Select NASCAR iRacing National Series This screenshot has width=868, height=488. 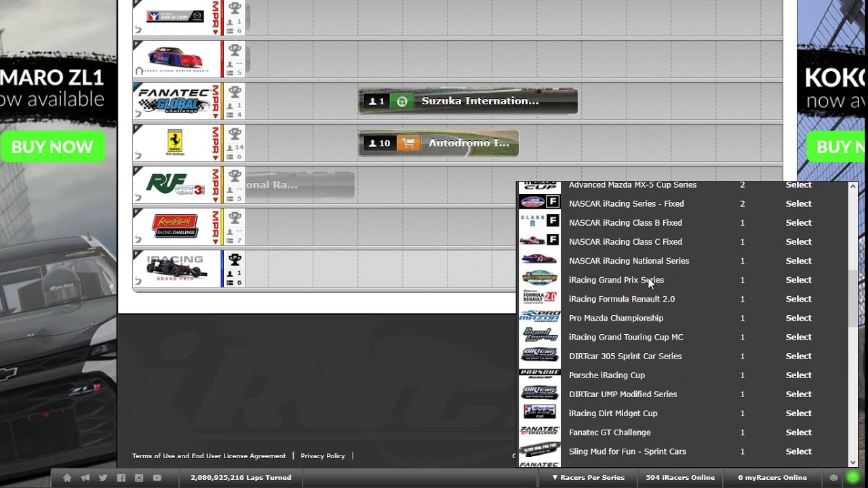tap(798, 260)
